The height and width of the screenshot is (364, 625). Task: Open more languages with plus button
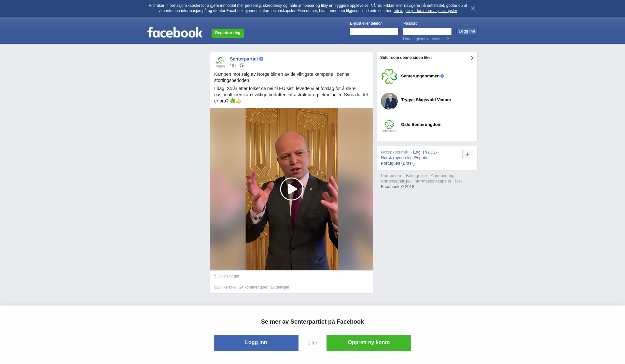468,155
